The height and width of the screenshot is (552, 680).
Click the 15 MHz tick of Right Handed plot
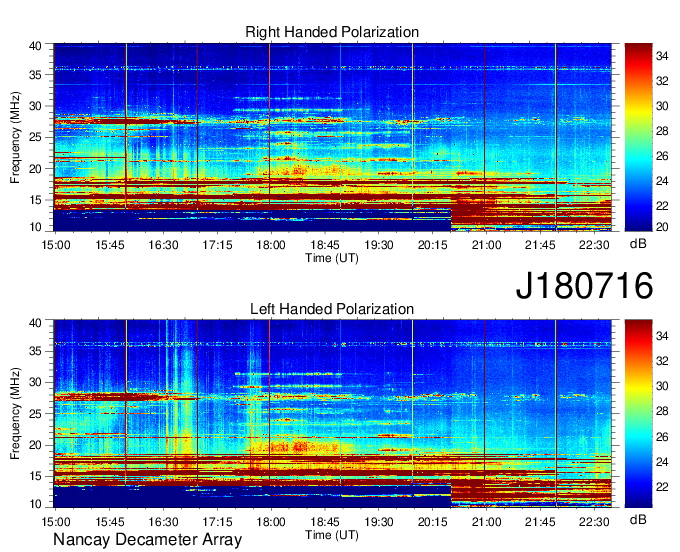pos(35,200)
